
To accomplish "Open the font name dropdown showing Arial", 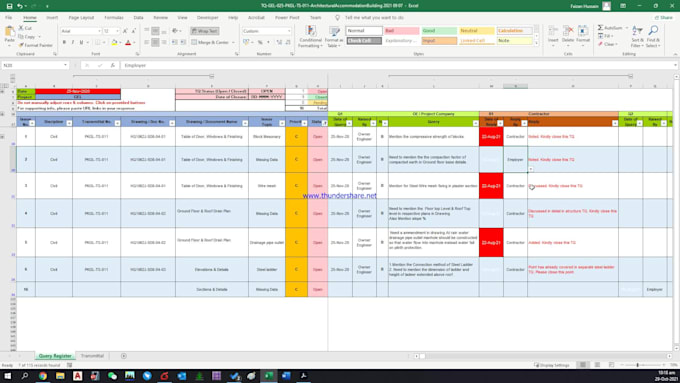I will point(99,31).
